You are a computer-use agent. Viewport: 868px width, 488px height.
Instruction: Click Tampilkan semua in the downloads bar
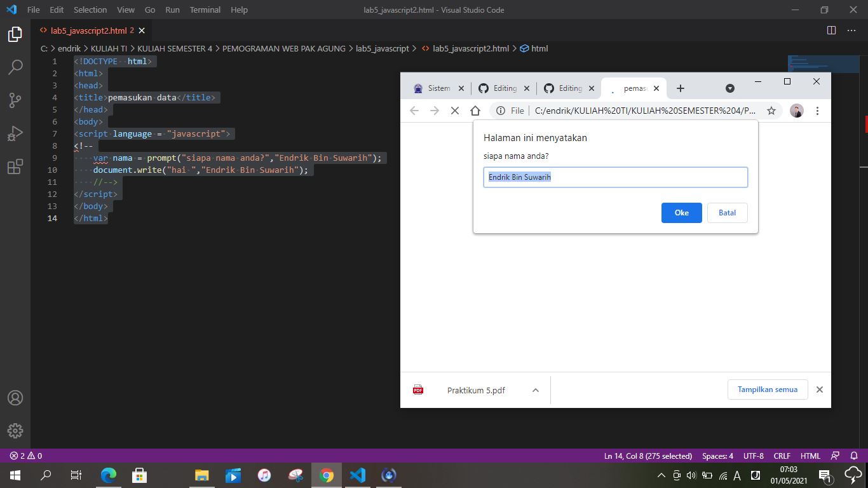pos(768,389)
